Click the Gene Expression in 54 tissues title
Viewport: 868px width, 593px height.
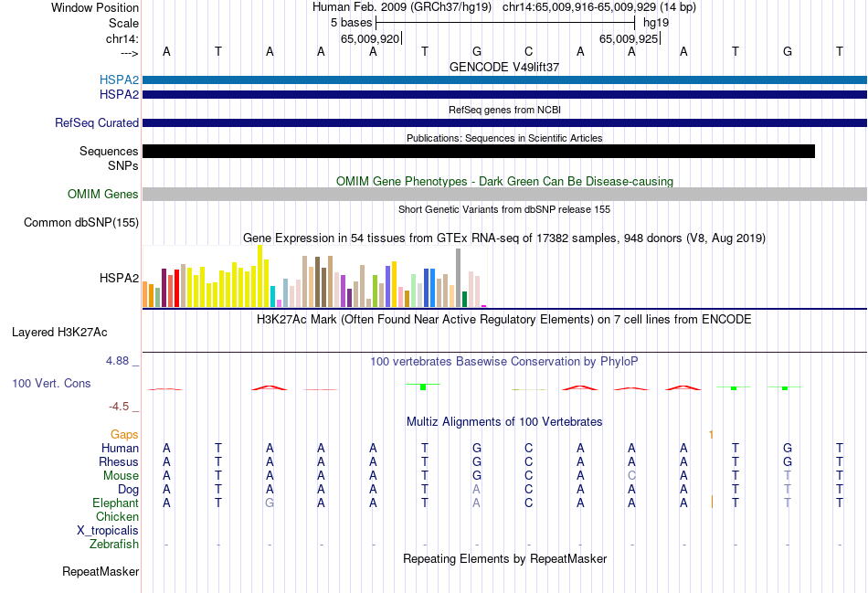click(504, 238)
